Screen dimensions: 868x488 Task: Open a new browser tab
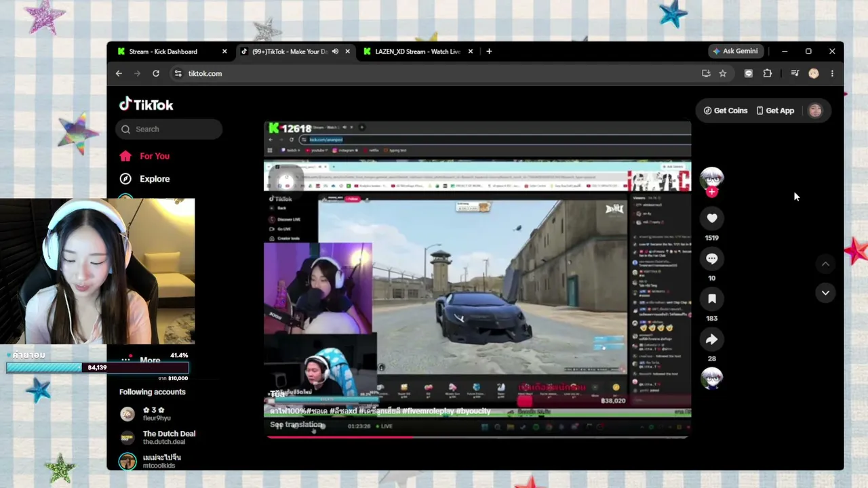click(489, 52)
